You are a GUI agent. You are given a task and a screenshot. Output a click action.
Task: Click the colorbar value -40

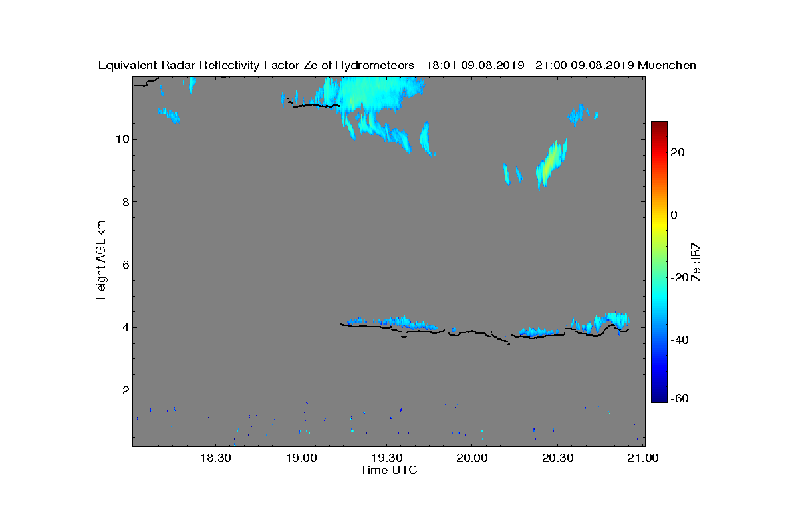pyautogui.click(x=678, y=340)
